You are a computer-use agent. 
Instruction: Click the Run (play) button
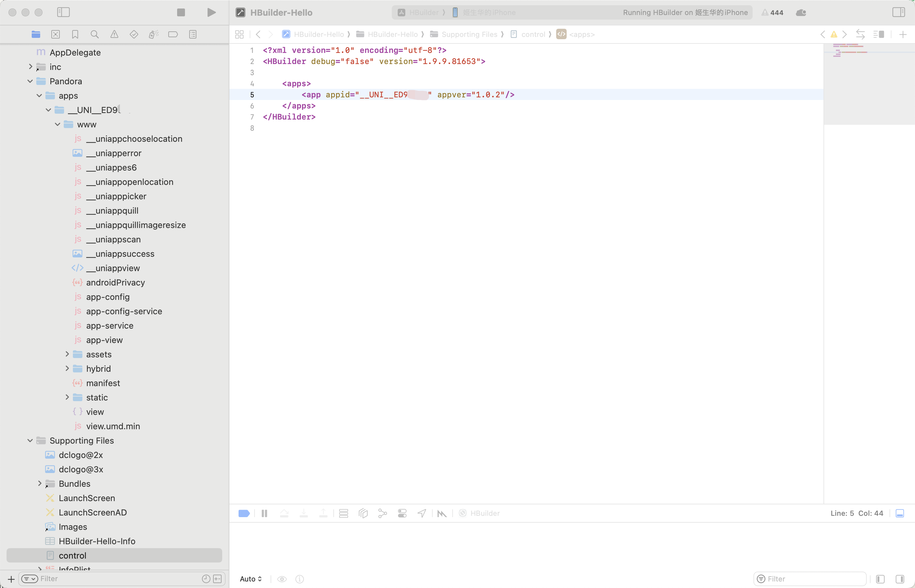pyautogui.click(x=211, y=13)
